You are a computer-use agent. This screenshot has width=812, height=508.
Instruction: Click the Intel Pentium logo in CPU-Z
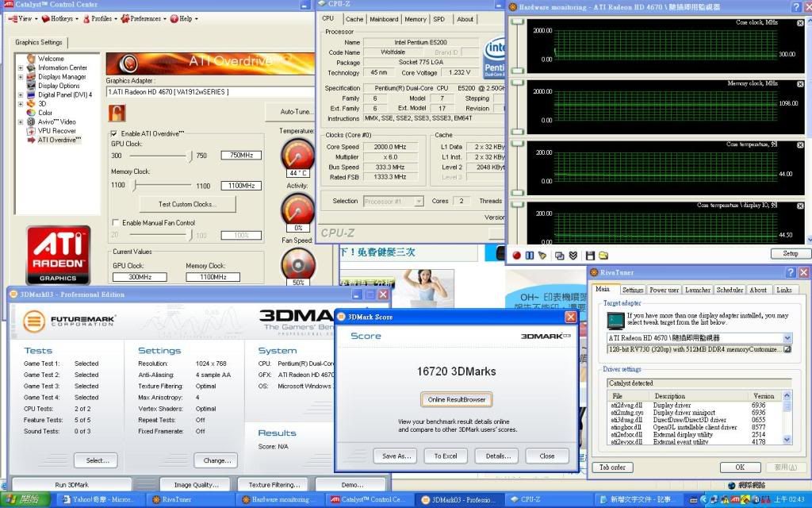tap(494, 58)
